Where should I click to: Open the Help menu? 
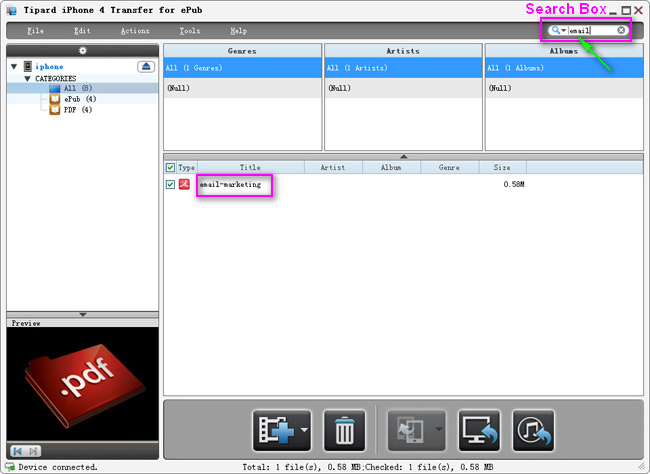238,31
